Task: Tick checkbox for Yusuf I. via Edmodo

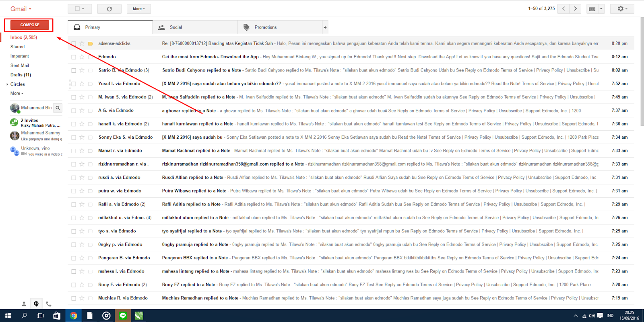Action: pos(74,84)
